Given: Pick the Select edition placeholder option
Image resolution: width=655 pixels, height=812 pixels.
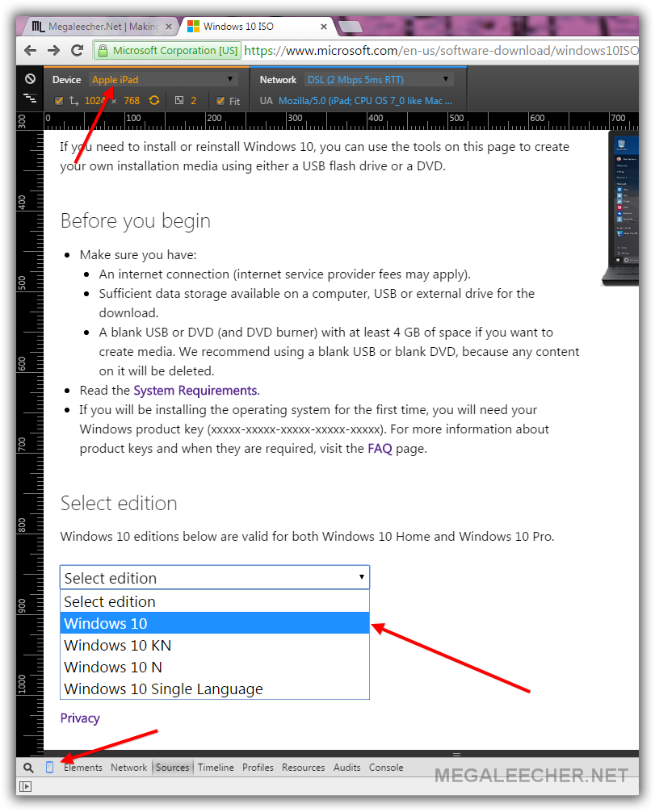Looking at the screenshot, I should (215, 602).
